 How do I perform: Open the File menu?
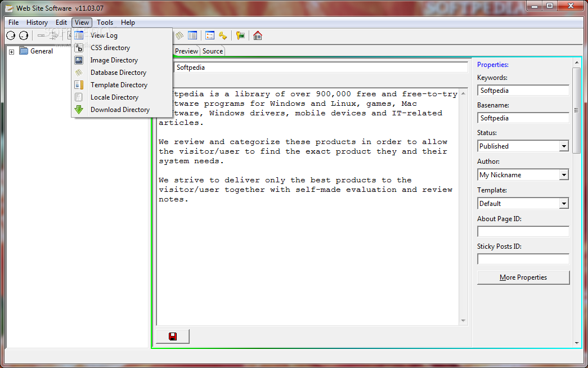[x=14, y=23]
